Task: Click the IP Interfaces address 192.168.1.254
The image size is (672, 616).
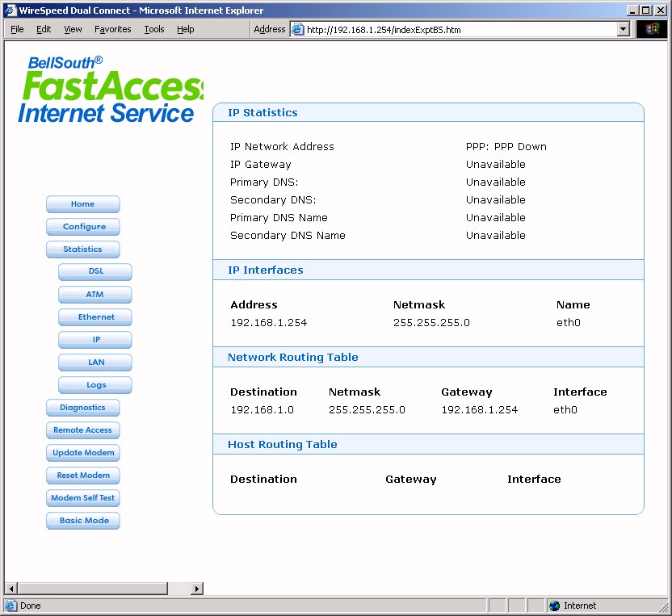Action: pyautogui.click(x=269, y=323)
